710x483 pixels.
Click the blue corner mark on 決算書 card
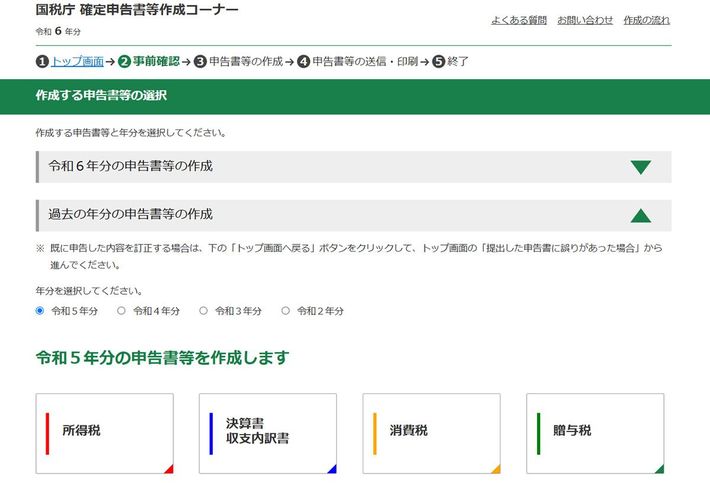pos(331,468)
